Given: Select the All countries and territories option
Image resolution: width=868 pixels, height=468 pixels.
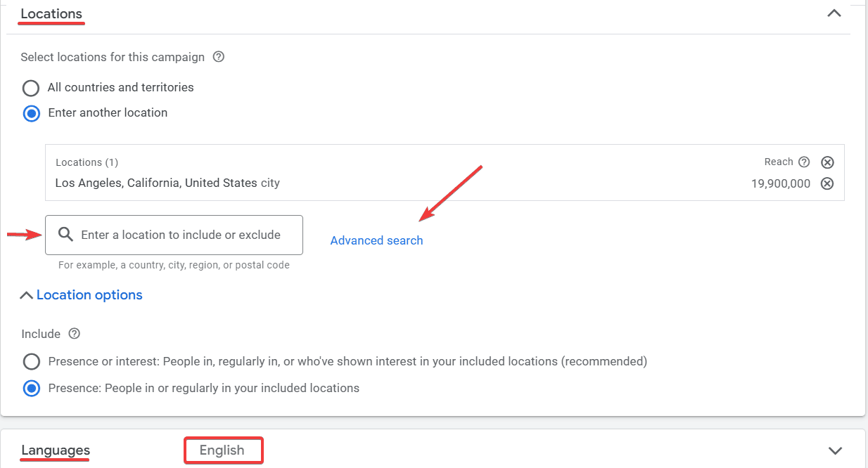Looking at the screenshot, I should click(30, 88).
